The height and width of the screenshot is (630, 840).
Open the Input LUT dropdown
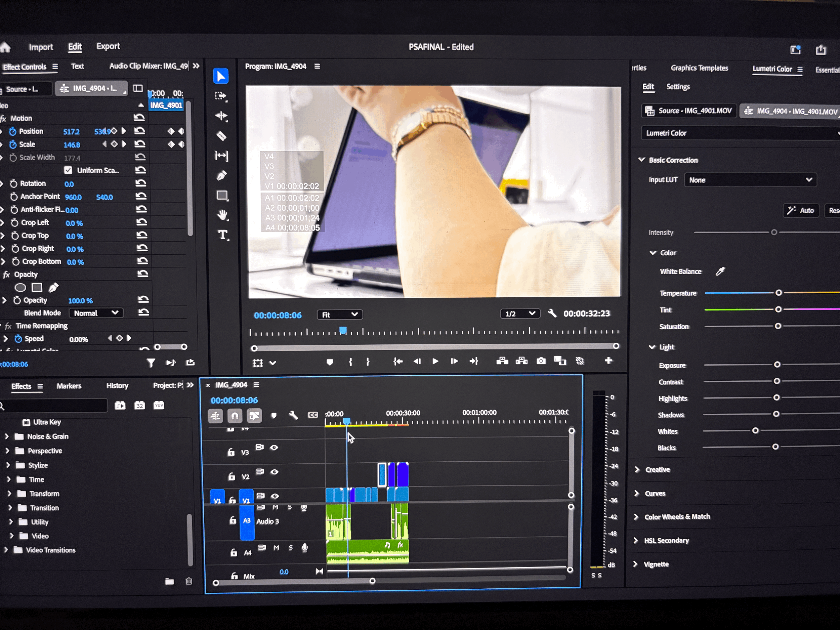tap(750, 180)
